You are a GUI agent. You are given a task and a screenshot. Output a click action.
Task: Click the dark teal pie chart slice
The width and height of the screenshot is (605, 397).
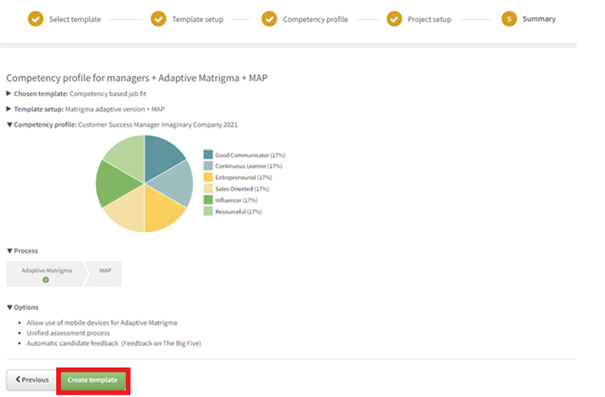(x=162, y=155)
